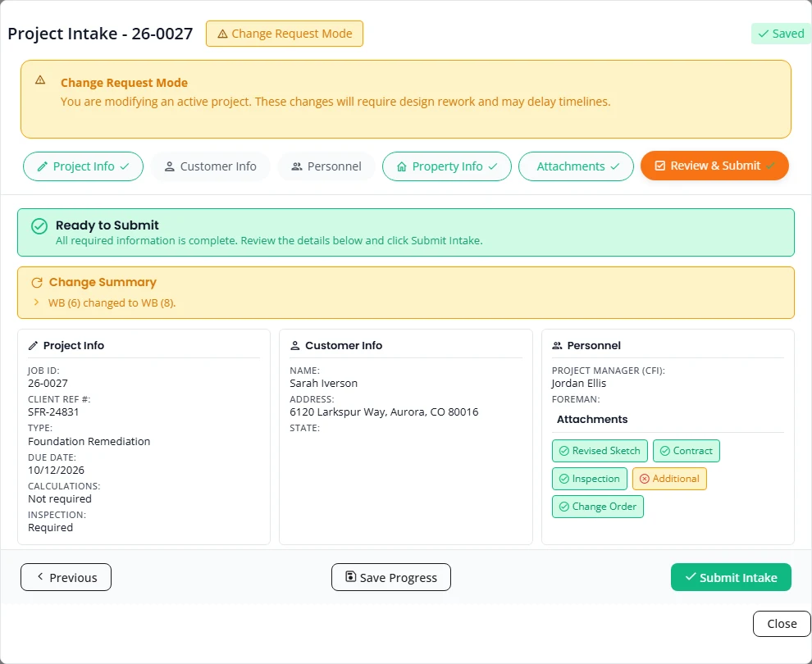Click the disk icon on Save Progress

[350, 576]
